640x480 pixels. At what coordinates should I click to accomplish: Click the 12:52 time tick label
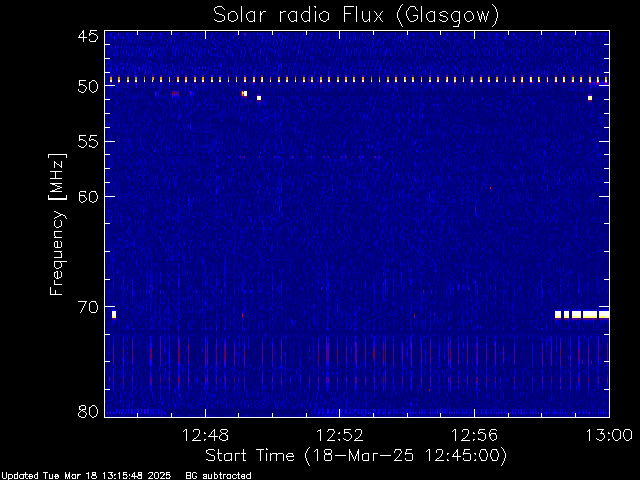pyautogui.click(x=340, y=435)
